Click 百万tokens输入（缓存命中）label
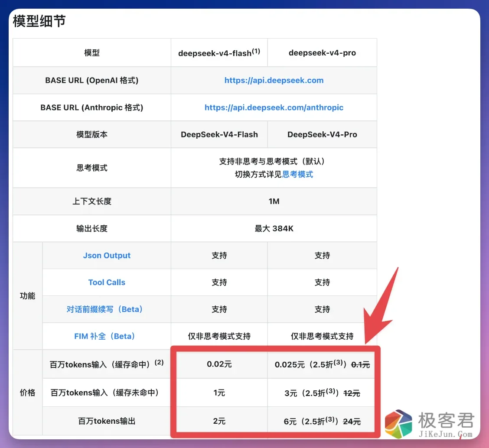 (x=107, y=364)
